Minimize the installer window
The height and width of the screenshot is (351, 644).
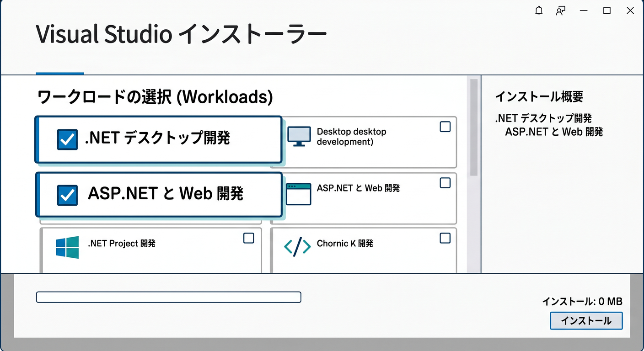[x=584, y=11]
